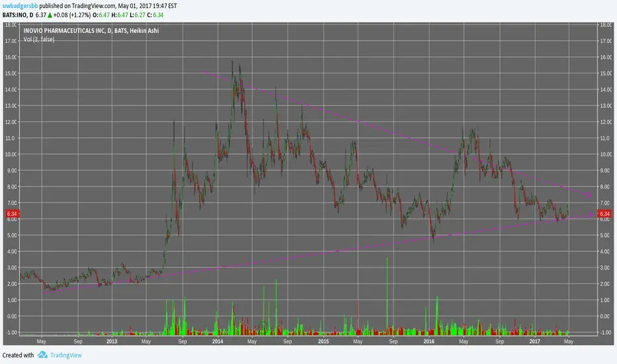The width and height of the screenshot is (617, 364).
Task: Click the 2015 label on the time axis
Action: [x=324, y=341]
